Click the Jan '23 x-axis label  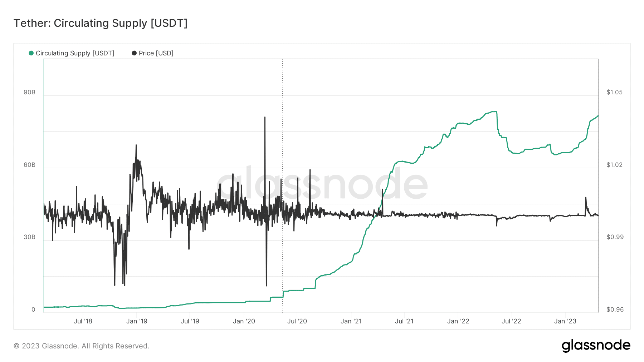(565, 321)
